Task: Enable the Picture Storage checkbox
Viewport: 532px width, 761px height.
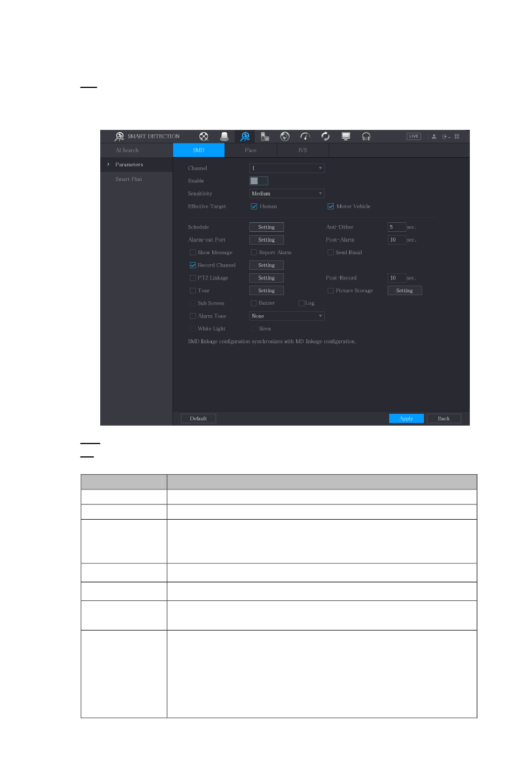Action: coord(330,291)
